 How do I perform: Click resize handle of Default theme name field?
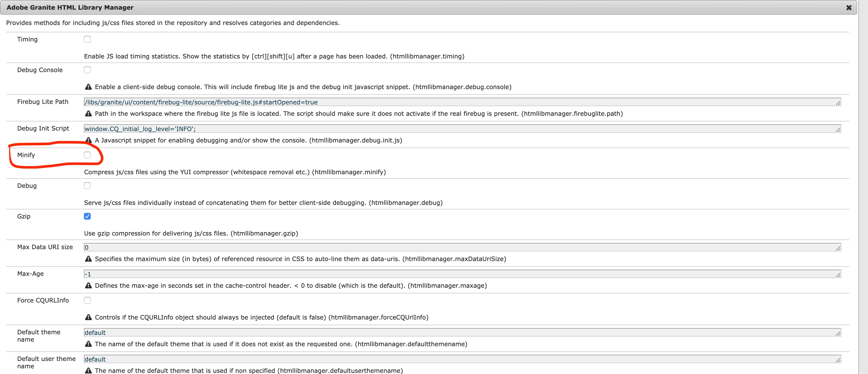tap(838, 333)
